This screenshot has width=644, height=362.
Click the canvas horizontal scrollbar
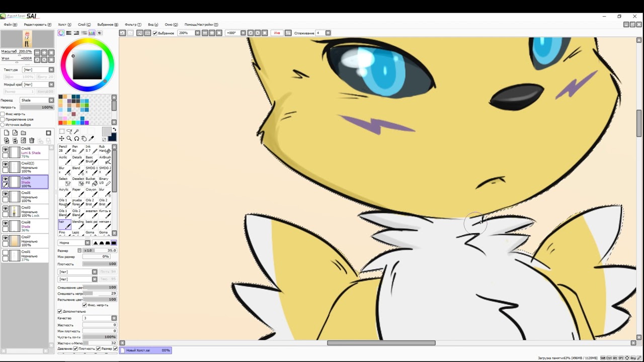pyautogui.click(x=381, y=343)
